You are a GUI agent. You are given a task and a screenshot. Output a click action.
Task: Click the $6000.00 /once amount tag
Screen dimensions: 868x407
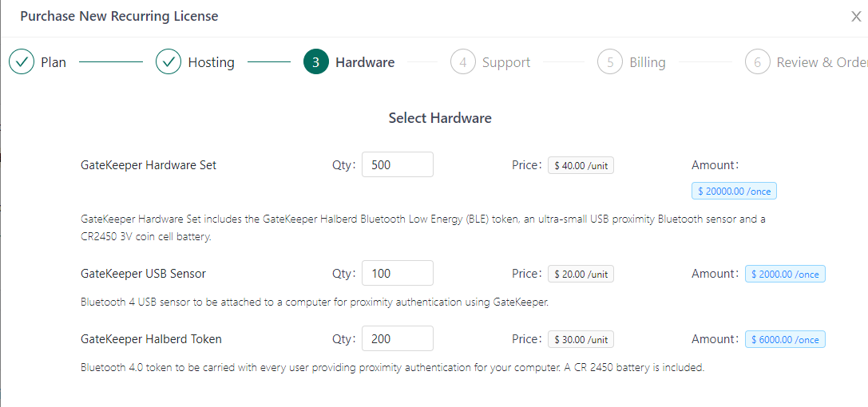pos(785,340)
